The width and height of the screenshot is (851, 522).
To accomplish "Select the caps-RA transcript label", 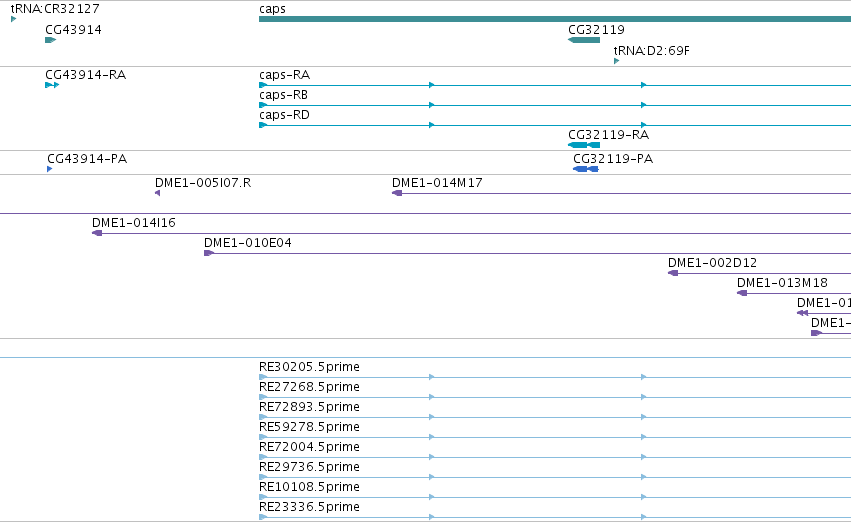I will 284,74.
